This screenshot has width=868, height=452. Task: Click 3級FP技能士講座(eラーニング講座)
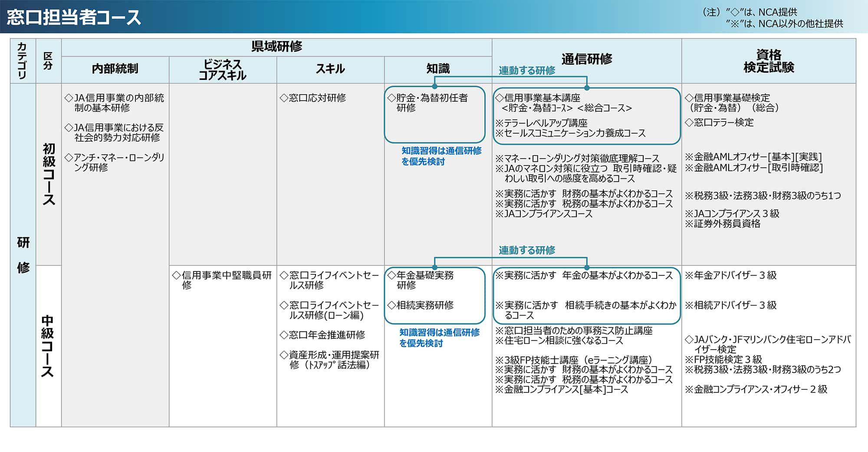[574, 360]
